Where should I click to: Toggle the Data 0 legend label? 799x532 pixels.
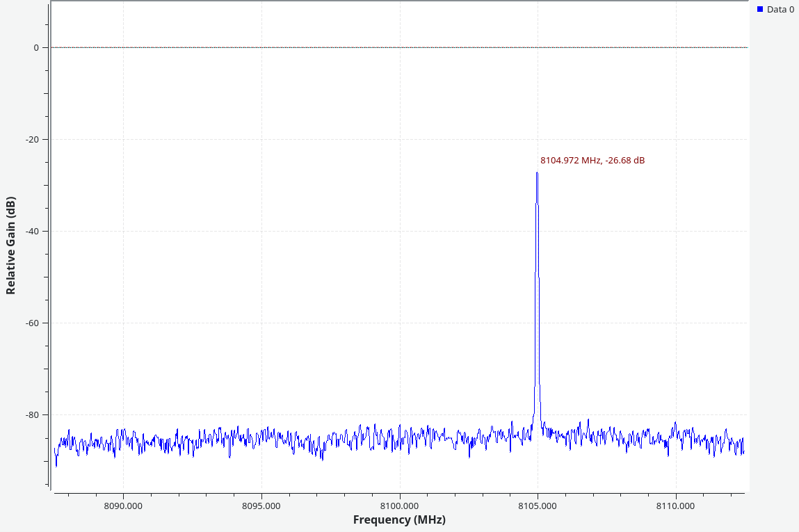tap(780, 10)
